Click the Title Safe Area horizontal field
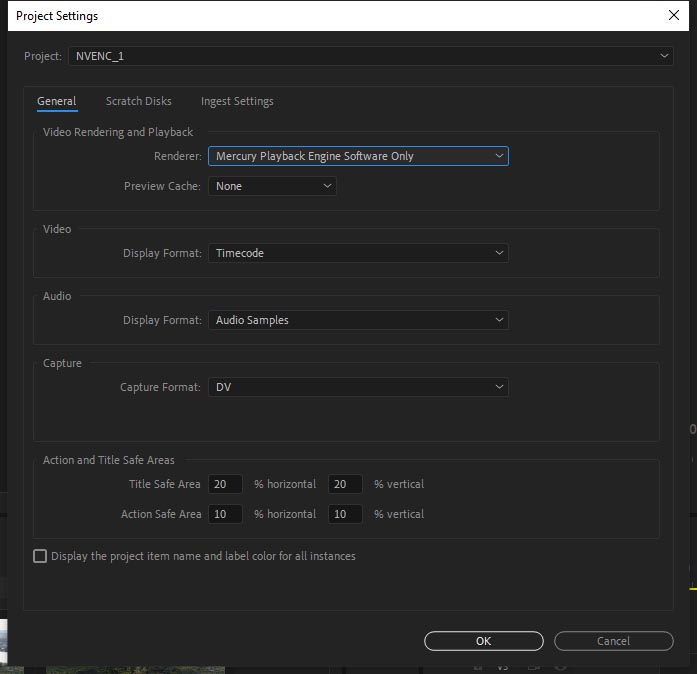Screen dimensions: 697x674 (225, 484)
